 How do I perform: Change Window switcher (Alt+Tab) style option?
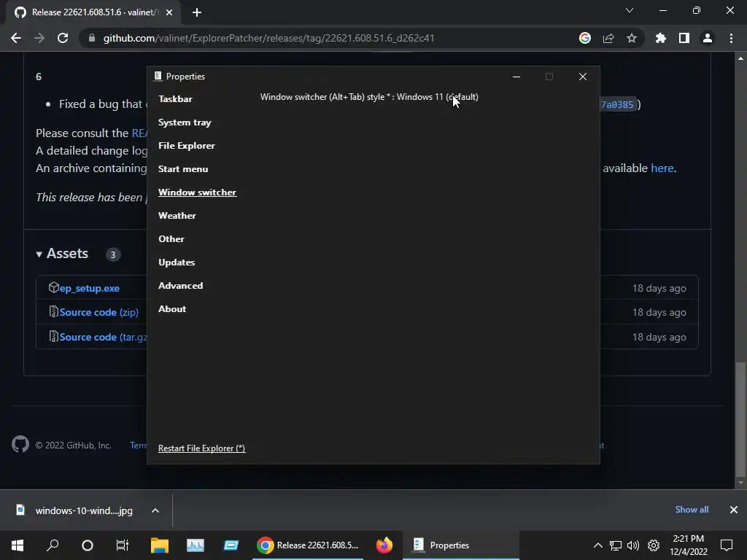coord(369,97)
